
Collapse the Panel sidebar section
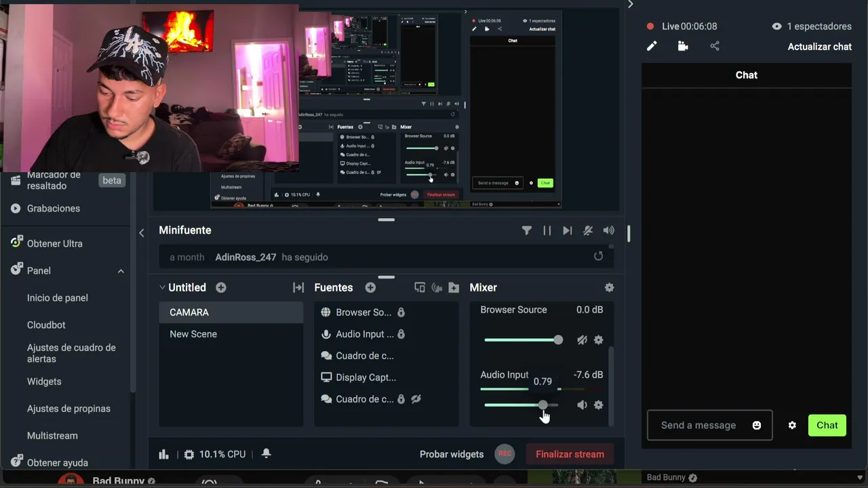pyautogui.click(x=121, y=271)
